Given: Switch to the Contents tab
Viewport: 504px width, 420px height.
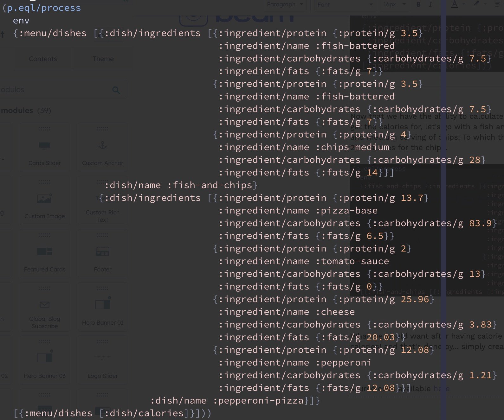Looking at the screenshot, I should click(x=43, y=59).
